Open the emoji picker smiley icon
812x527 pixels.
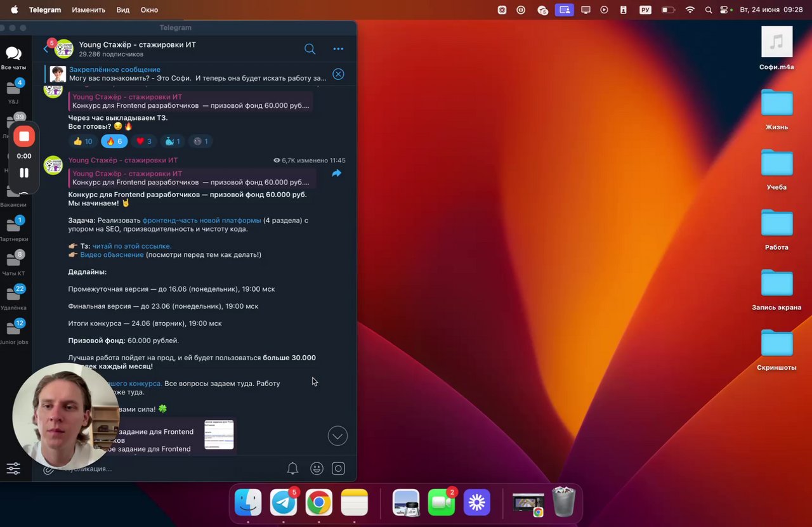(317, 469)
